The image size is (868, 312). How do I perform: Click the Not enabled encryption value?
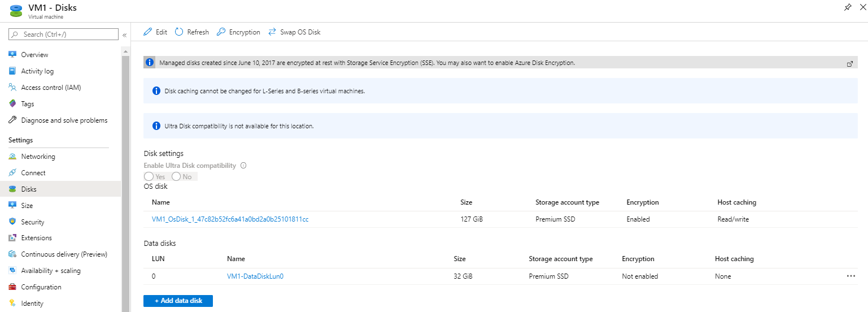click(640, 276)
